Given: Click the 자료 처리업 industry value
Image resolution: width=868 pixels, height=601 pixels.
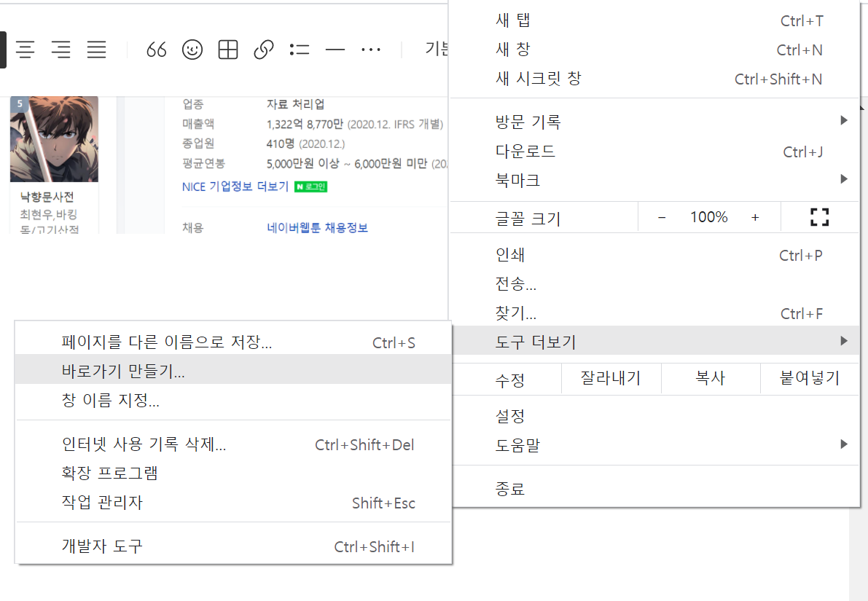Looking at the screenshot, I should tap(296, 104).
